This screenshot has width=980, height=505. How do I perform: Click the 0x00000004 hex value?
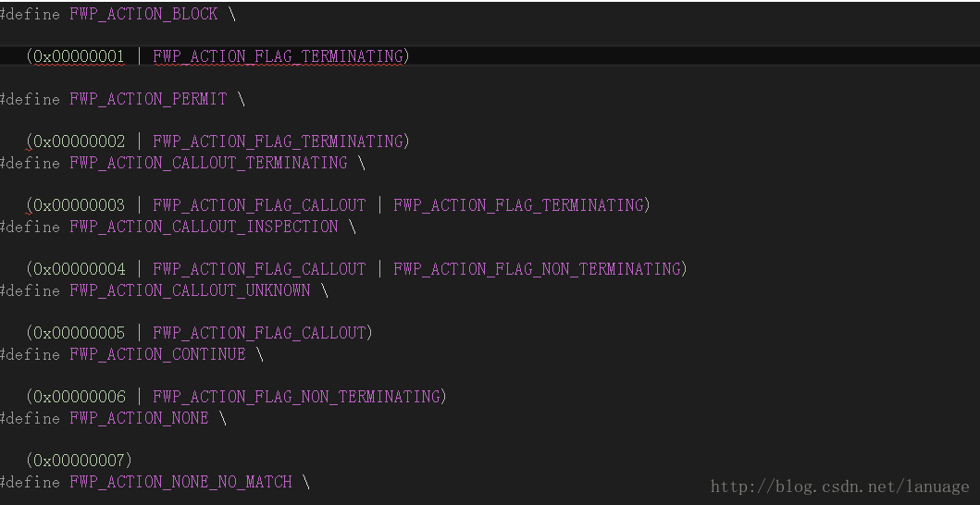pyautogui.click(x=79, y=269)
